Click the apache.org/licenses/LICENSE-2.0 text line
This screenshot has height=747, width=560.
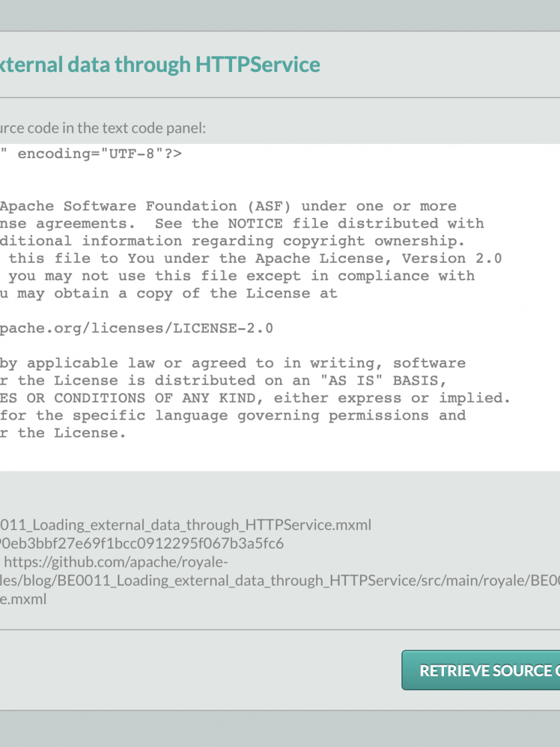pos(137,328)
